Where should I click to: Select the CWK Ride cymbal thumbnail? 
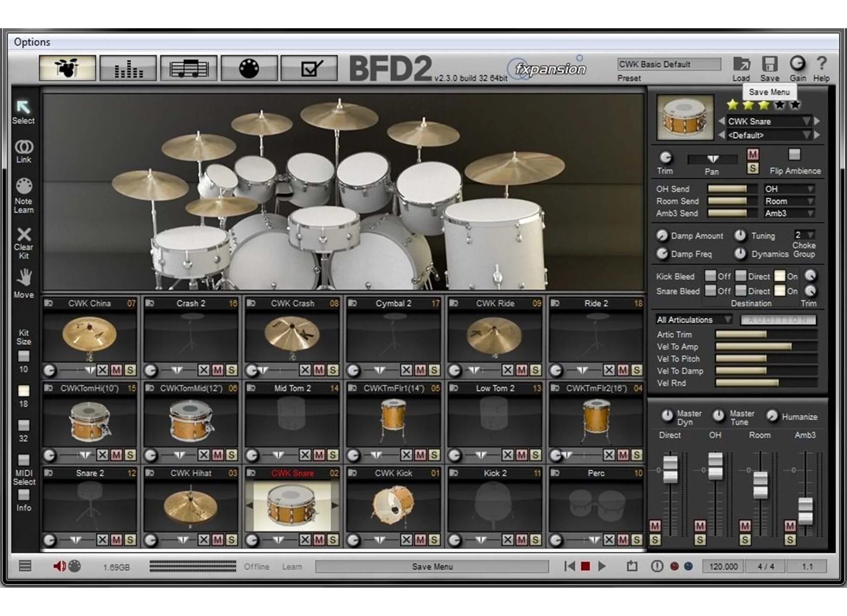click(x=494, y=337)
